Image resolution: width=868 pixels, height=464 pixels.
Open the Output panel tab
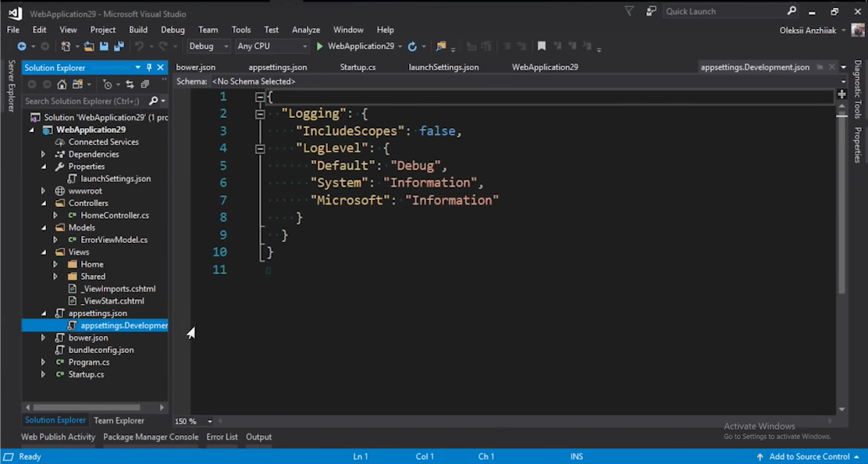click(x=258, y=437)
